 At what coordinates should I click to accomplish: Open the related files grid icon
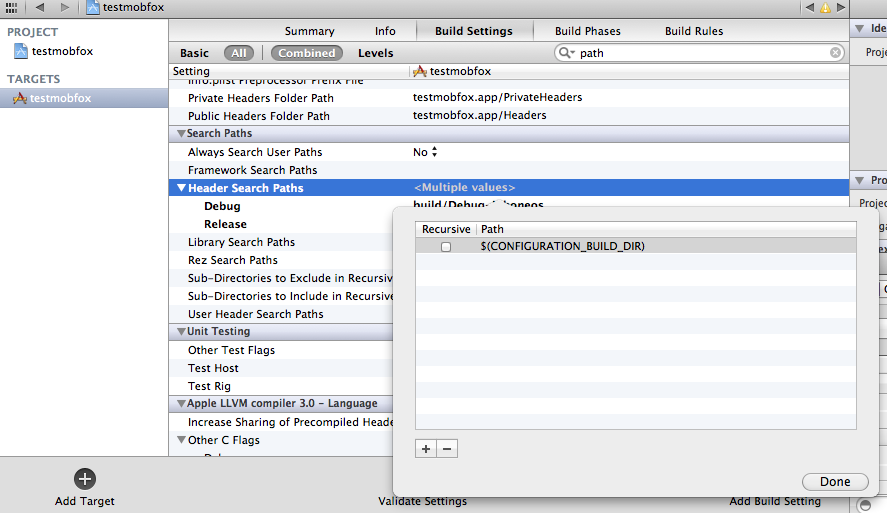click(x=11, y=7)
